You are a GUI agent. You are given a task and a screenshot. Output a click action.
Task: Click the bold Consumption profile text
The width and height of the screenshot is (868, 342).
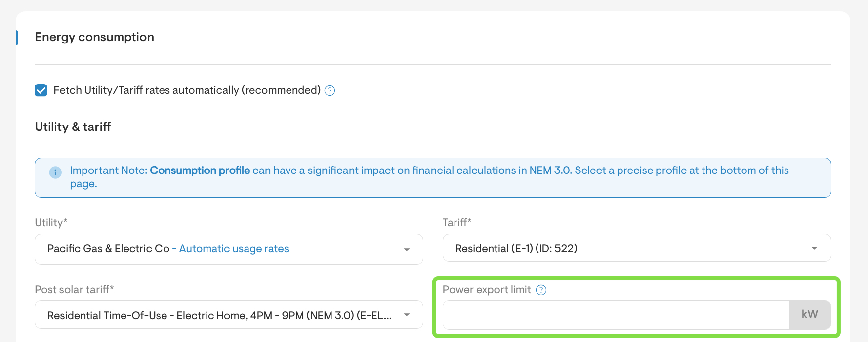click(x=200, y=171)
